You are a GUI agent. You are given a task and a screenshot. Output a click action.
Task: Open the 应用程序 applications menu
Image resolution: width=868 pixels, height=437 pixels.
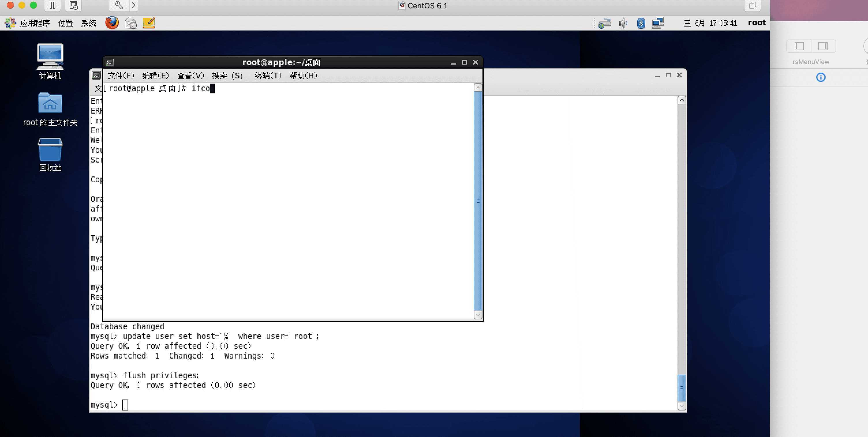coord(34,23)
